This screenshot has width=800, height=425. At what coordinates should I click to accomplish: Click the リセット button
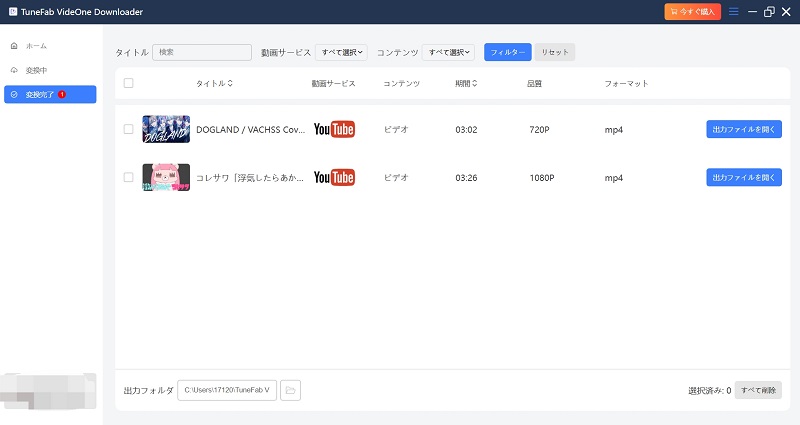[555, 52]
